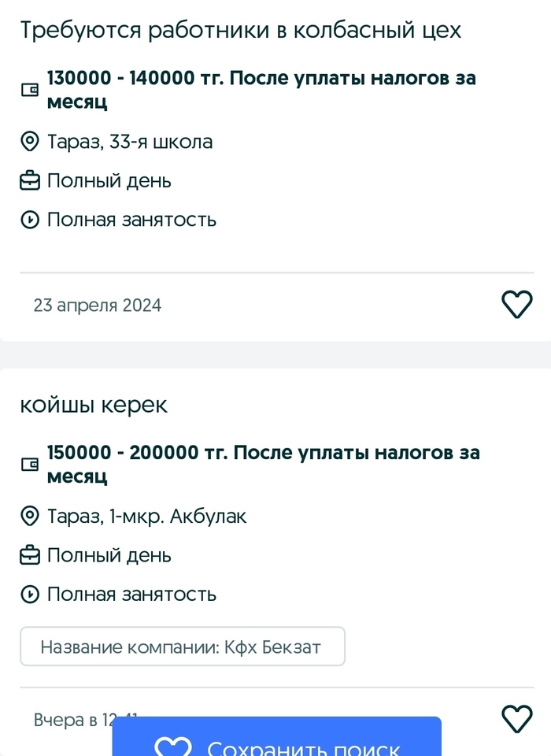
Task: Click clock icon in first listing's Полная занятость
Action: pos(29,220)
